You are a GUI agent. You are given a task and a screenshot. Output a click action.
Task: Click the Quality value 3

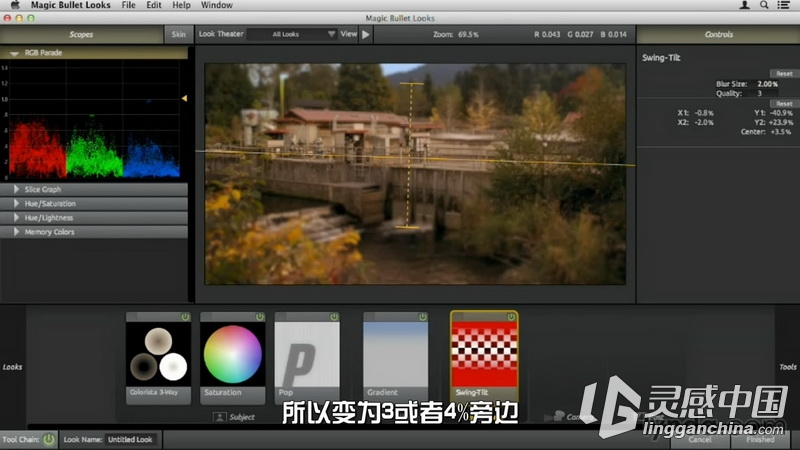tap(759, 93)
